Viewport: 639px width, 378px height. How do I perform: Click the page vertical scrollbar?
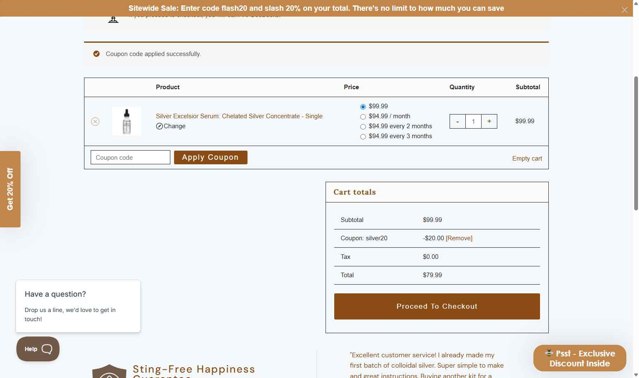(x=636, y=143)
